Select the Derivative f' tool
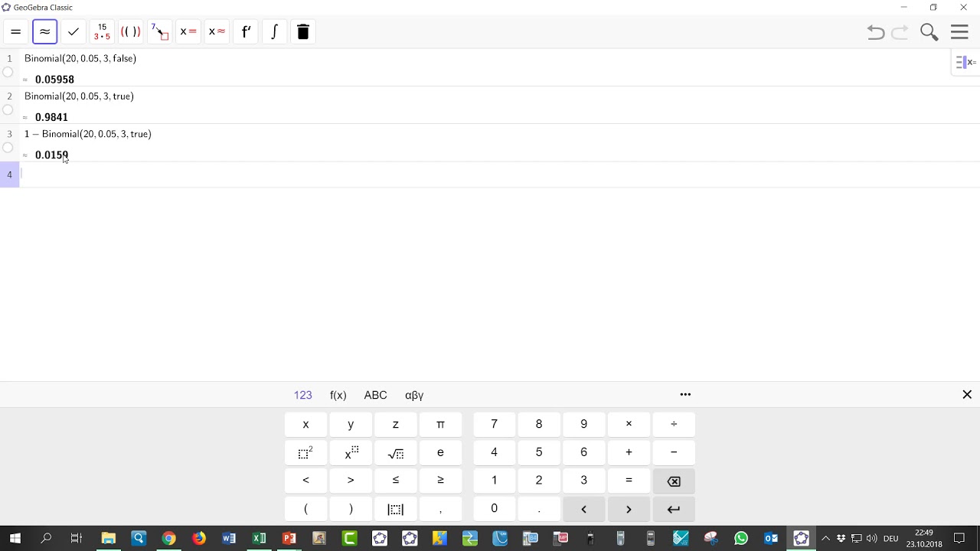 tap(246, 32)
